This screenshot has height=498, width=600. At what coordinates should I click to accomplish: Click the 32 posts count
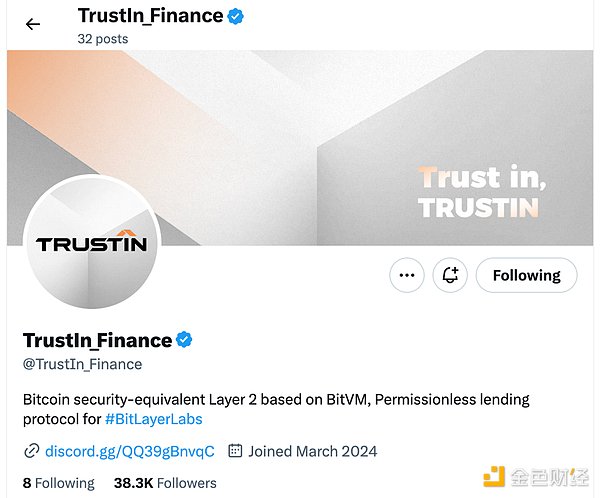tap(102, 38)
